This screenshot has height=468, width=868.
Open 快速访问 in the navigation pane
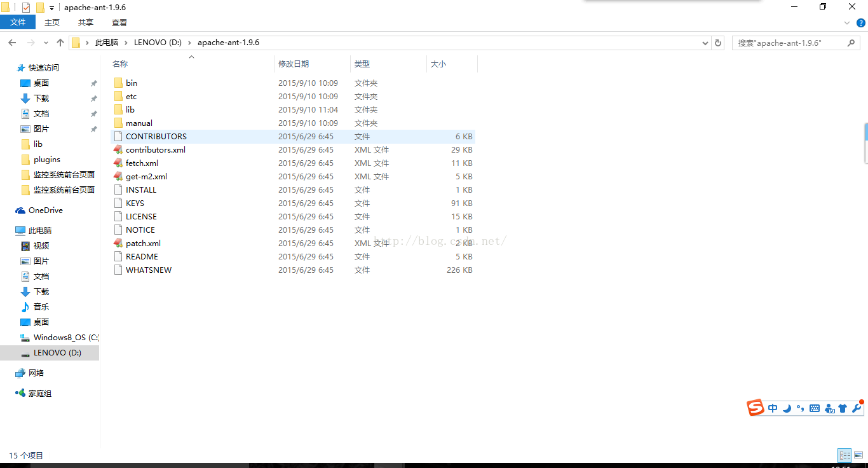(x=44, y=68)
